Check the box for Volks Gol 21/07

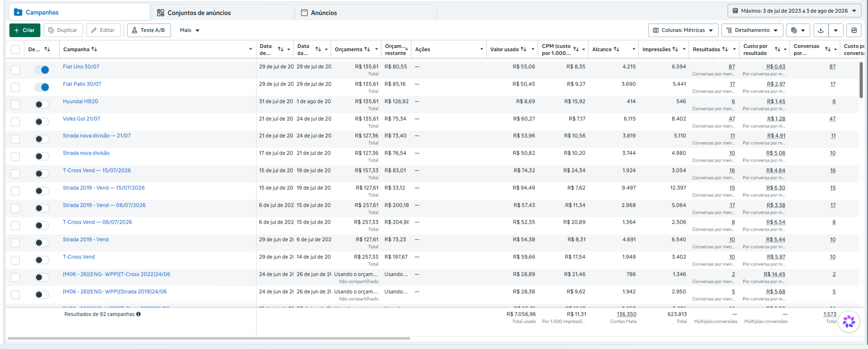15,122
